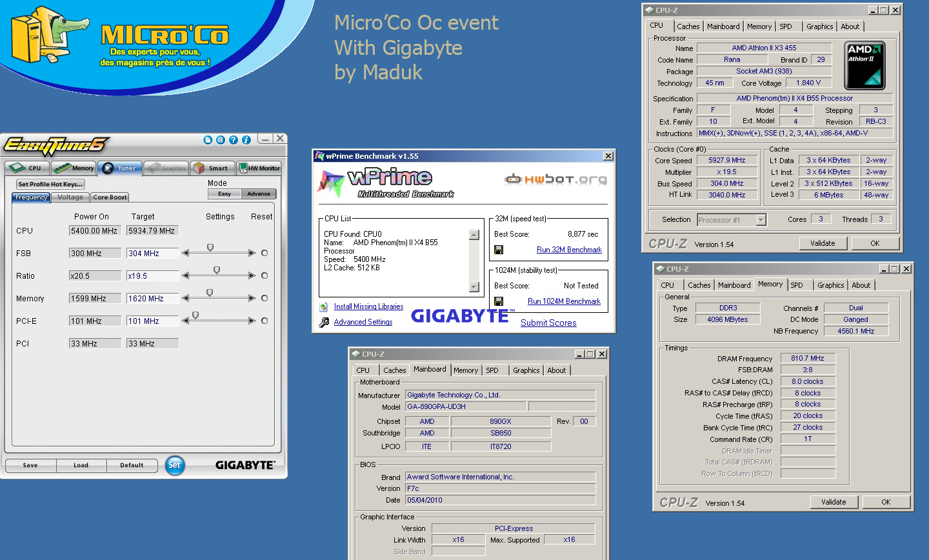Screen dimensions: 929x560
Task: Click PCI-E slider handle
Action: [195, 315]
